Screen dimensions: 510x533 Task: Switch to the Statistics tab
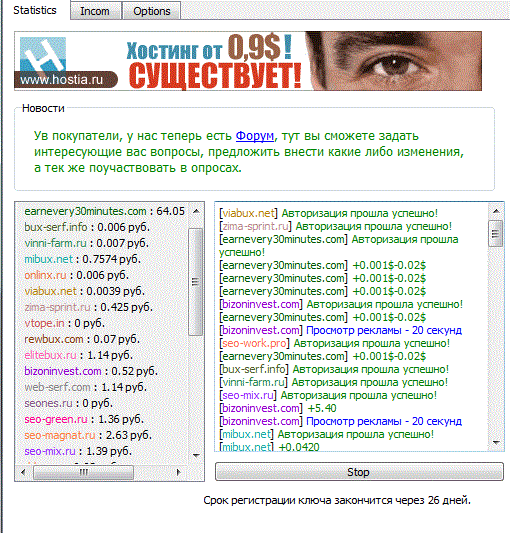point(35,10)
